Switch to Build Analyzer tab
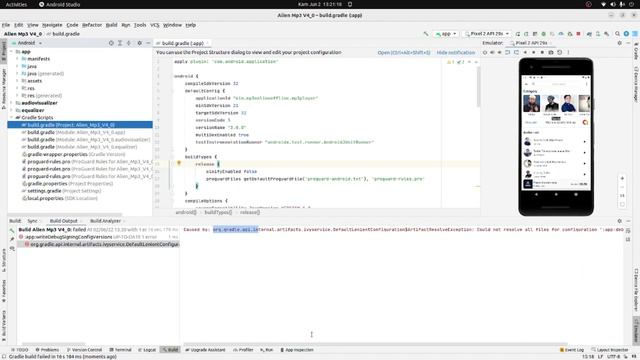This screenshot has width=640, height=360. click(x=105, y=221)
